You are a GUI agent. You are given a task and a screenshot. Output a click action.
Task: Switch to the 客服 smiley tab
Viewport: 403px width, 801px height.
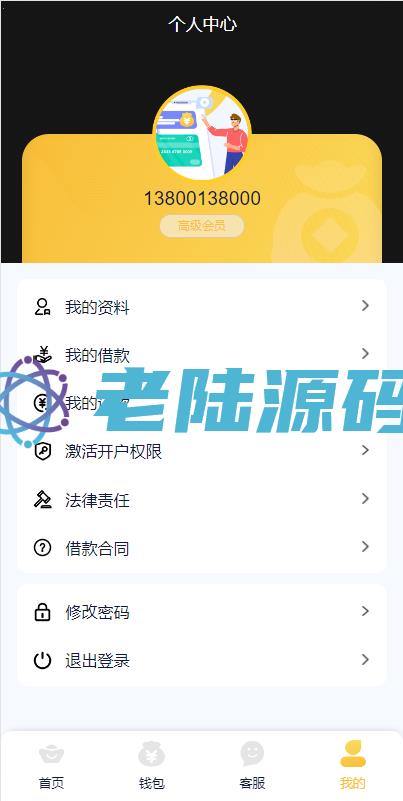[252, 766]
